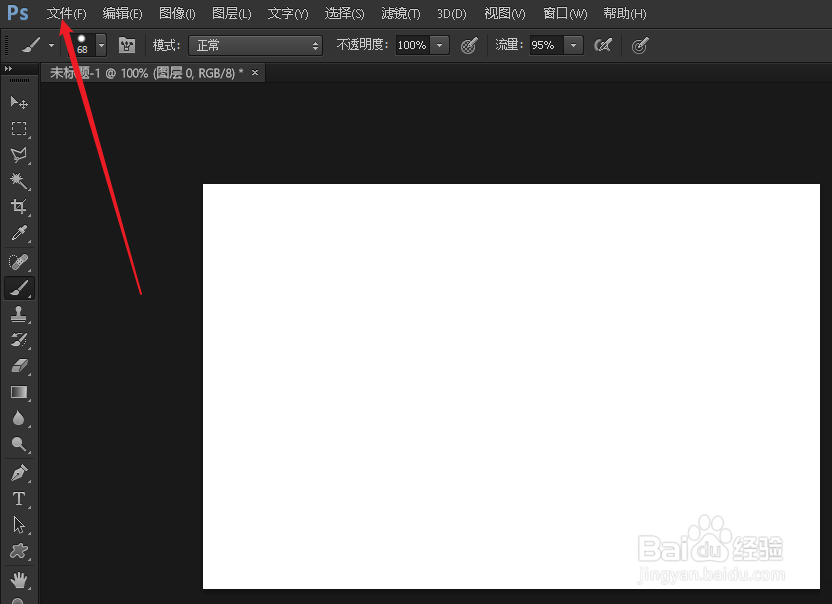
Task: Click the 流量 label
Action: [509, 45]
